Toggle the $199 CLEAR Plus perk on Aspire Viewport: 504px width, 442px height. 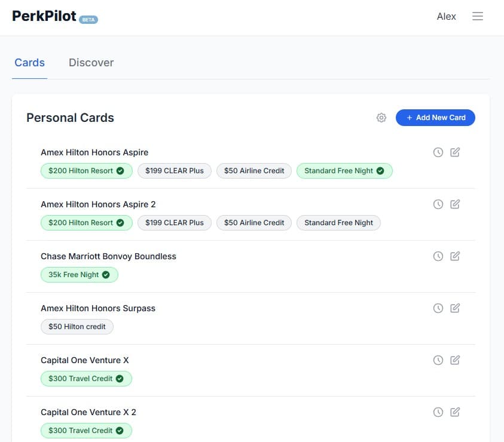click(x=174, y=171)
